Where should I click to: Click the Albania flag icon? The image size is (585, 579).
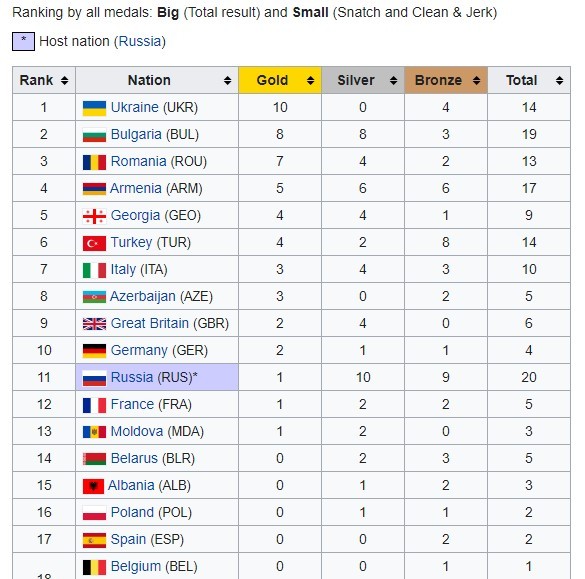tap(93, 486)
